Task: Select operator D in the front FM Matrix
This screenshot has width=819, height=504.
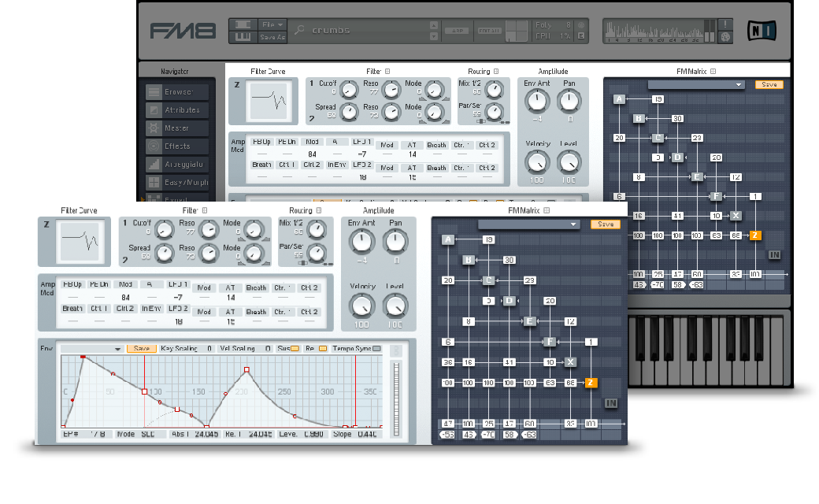Action: 510,301
